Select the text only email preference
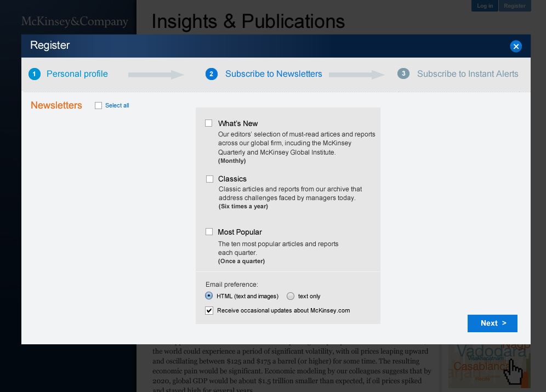 tap(290, 296)
